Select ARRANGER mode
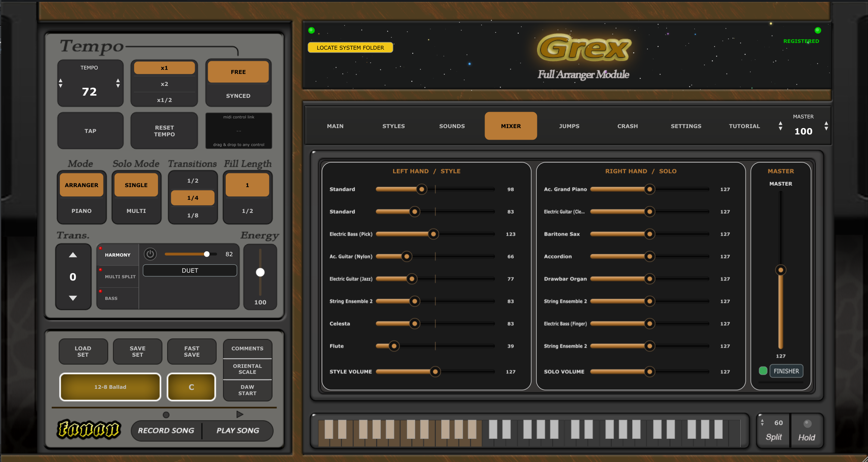This screenshot has height=462, width=868. pyautogui.click(x=81, y=185)
